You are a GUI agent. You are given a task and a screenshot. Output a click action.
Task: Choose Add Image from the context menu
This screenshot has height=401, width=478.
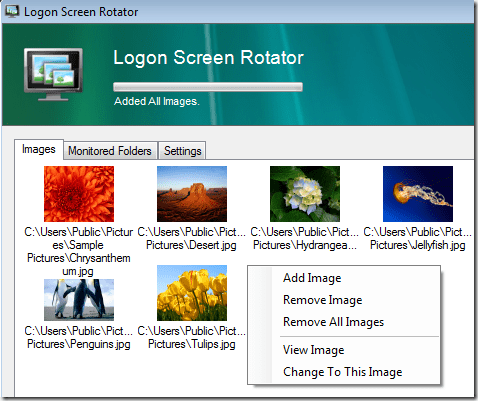[344, 278]
